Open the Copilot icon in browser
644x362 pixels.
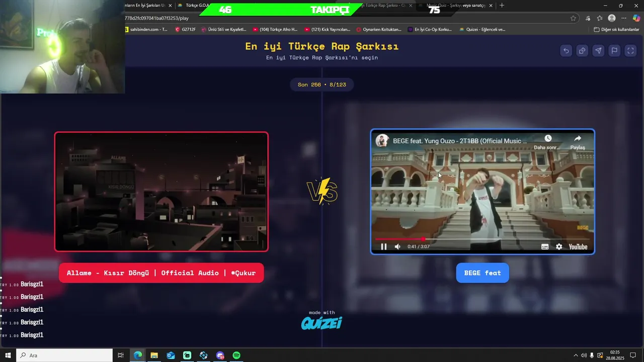[x=636, y=18]
